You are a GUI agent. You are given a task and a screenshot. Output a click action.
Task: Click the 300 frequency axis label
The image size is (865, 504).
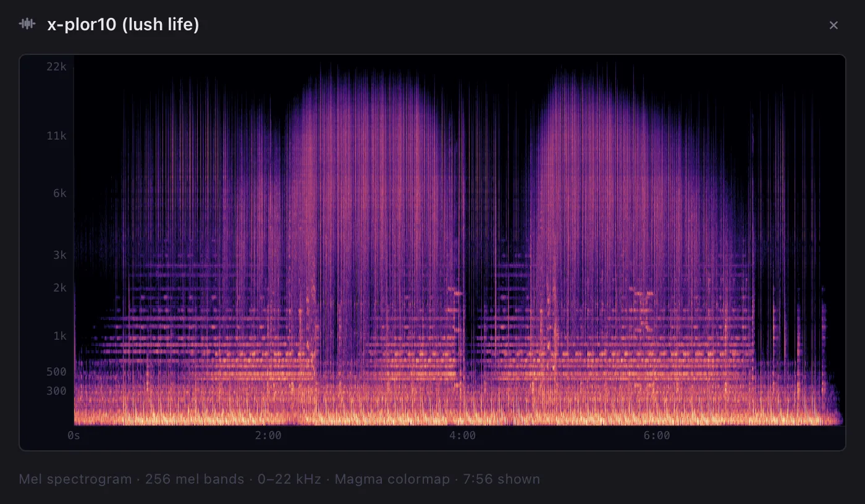56,391
